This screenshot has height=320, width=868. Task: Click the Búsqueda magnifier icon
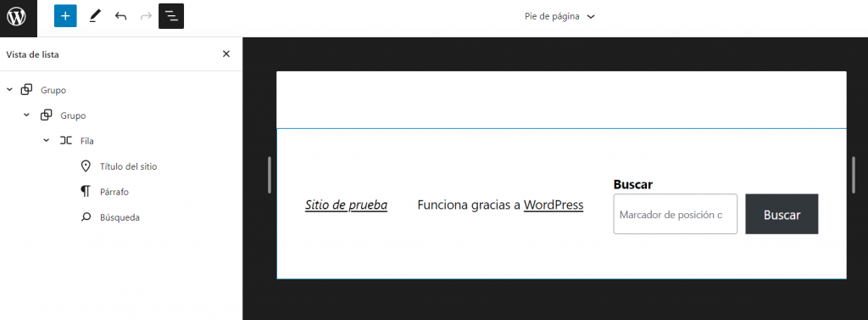[x=86, y=217]
